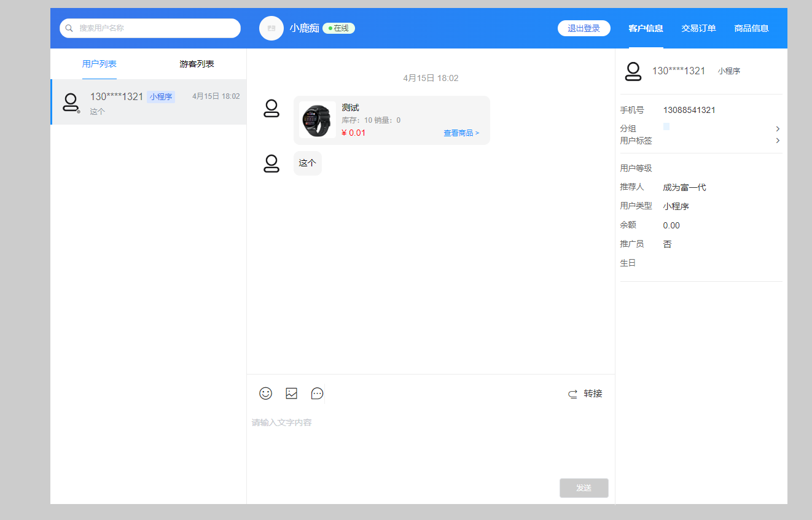Click the 转接 transfer button label
This screenshot has width=812, height=520.
coord(593,394)
